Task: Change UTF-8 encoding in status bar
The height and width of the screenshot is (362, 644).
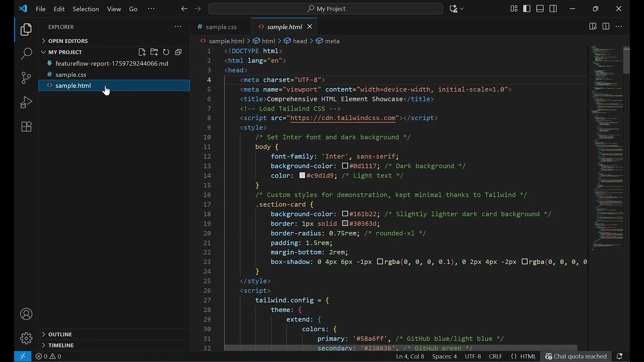Action: 473,356
